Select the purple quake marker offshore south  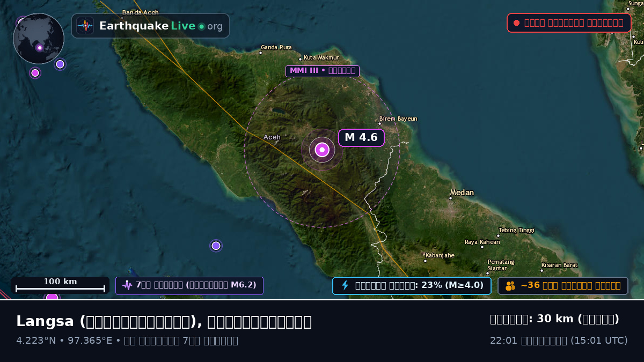(x=216, y=246)
